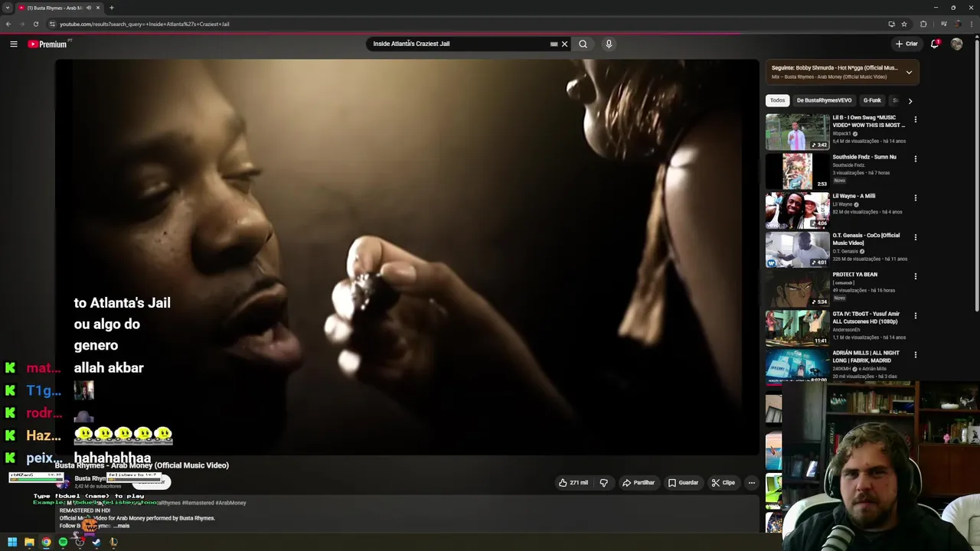Switch to Chrome in the taskbar
This screenshot has height=551, width=980.
[46, 542]
